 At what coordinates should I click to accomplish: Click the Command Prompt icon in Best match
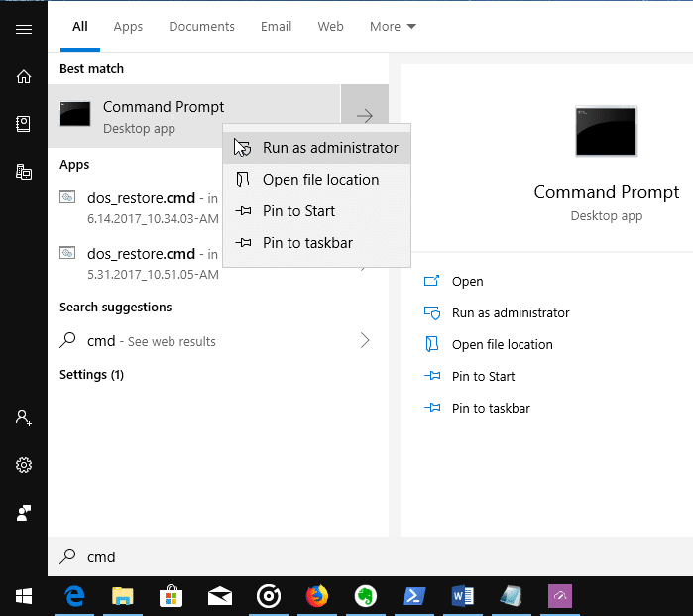(x=75, y=114)
